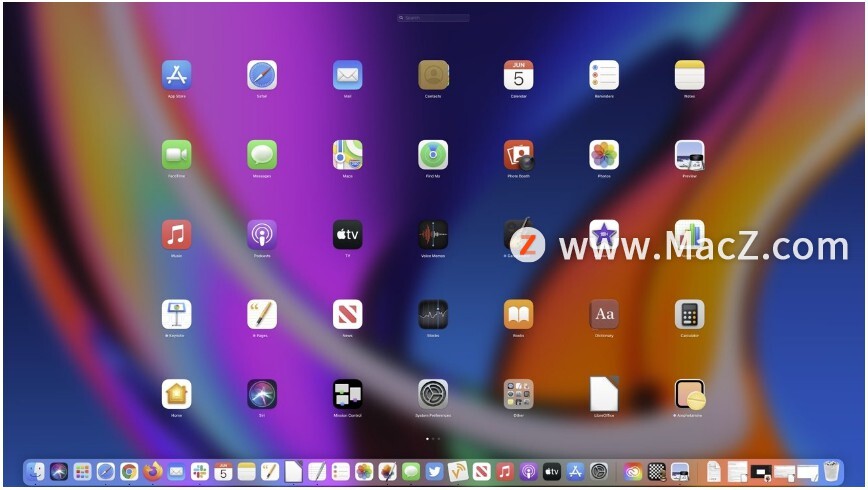This screenshot has width=868, height=490.
Task: Open Podcasts in the Launchpad grid
Action: point(262,234)
